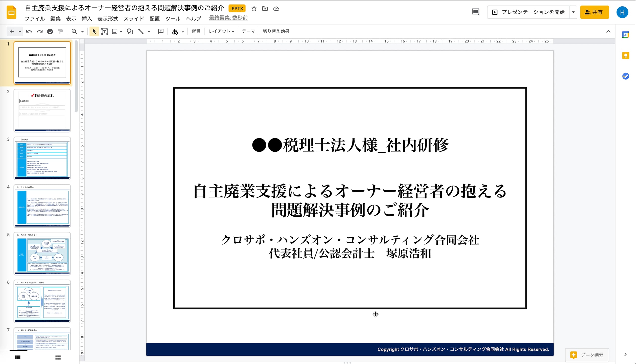Open the new slide dropdown arrow
The height and width of the screenshot is (364, 636).
click(19, 31)
